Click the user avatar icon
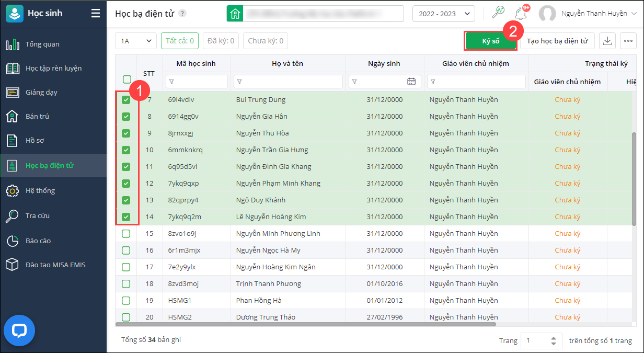The width and height of the screenshot is (644, 353). (x=547, y=14)
